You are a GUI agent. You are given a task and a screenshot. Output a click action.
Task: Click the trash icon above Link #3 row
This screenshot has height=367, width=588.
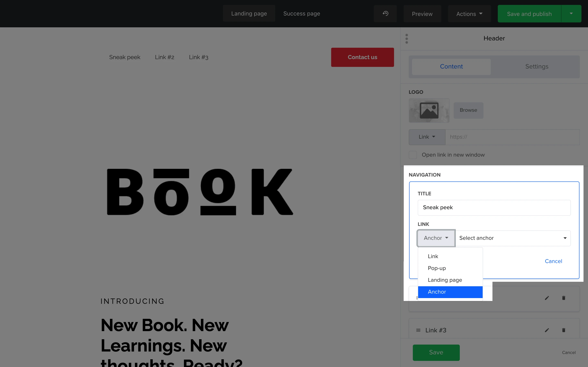[563, 298]
